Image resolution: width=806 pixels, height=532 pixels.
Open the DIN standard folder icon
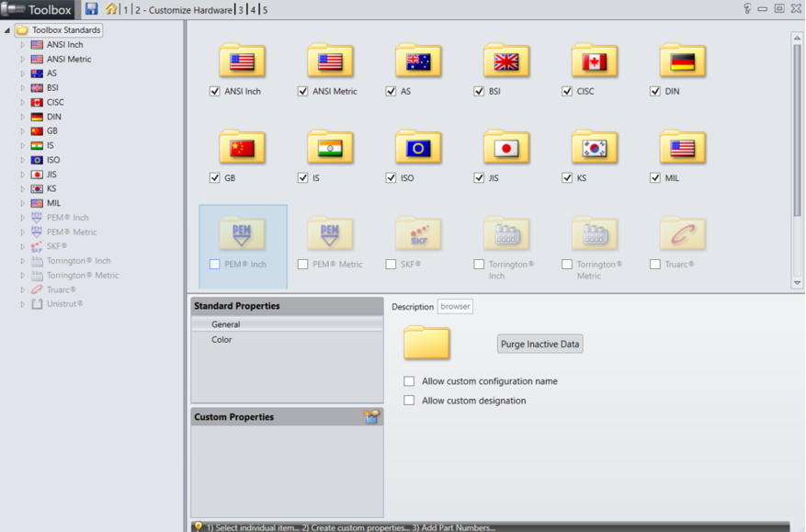coord(682,62)
